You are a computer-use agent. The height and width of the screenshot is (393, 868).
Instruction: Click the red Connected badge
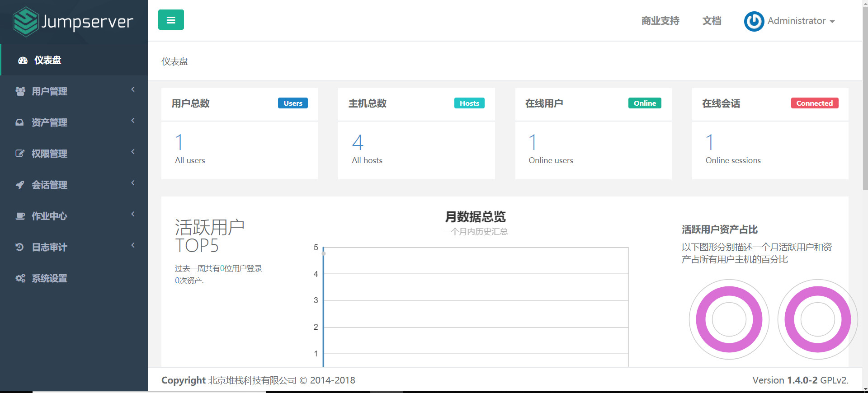point(815,103)
